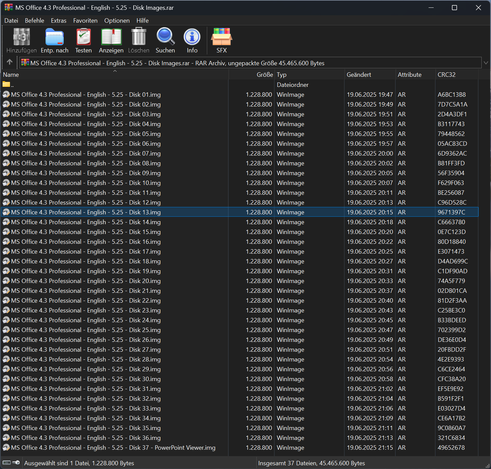491x469 pixels.
Task: Select the Disk 25.img file row
Action: (x=240, y=330)
